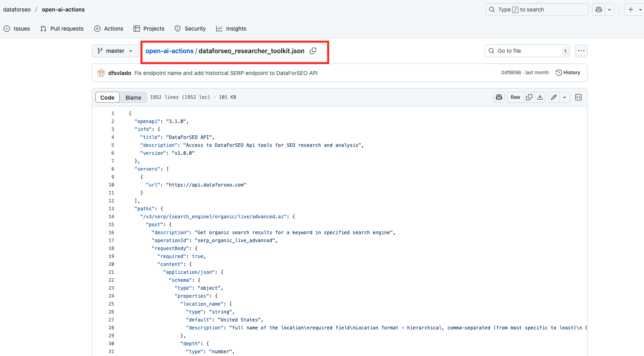This screenshot has height=356, width=644.
Task: Open the Issues tab
Action: pyautogui.click(x=17, y=29)
